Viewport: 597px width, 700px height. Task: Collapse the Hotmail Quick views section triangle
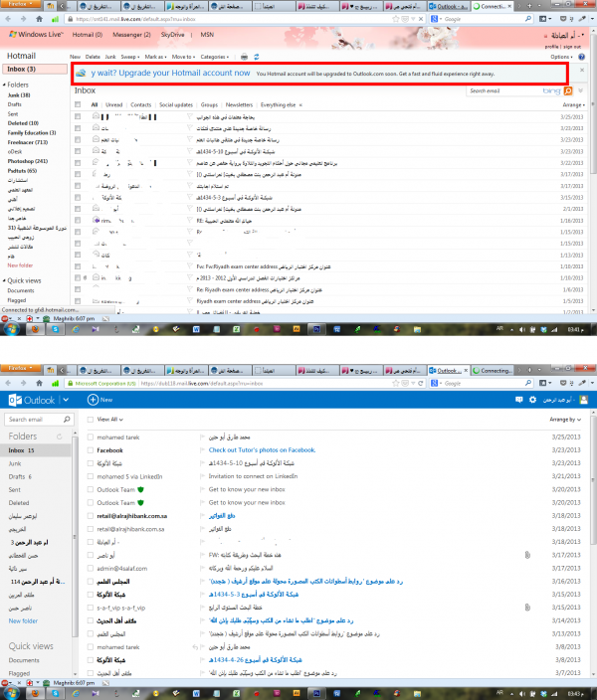[4, 280]
